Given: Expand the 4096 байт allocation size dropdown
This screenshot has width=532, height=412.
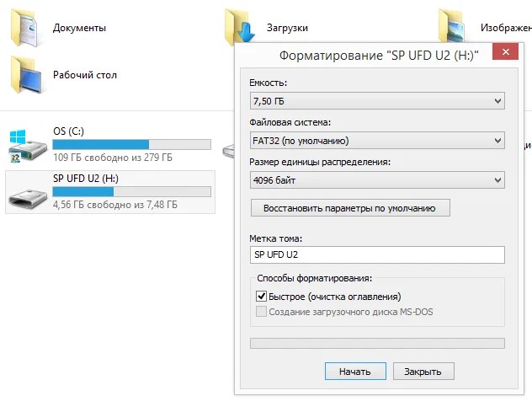Looking at the screenshot, I should [x=377, y=180].
